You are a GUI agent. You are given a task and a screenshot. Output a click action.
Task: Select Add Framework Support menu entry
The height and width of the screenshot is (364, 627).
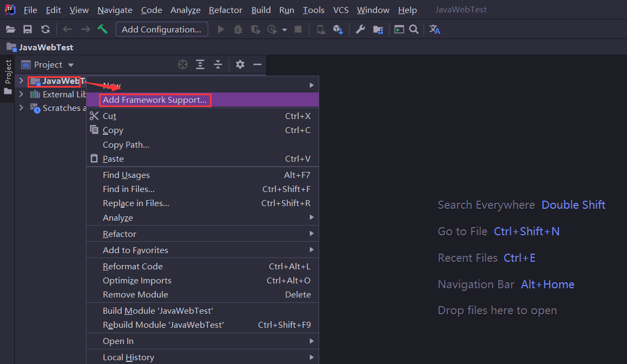click(x=155, y=100)
